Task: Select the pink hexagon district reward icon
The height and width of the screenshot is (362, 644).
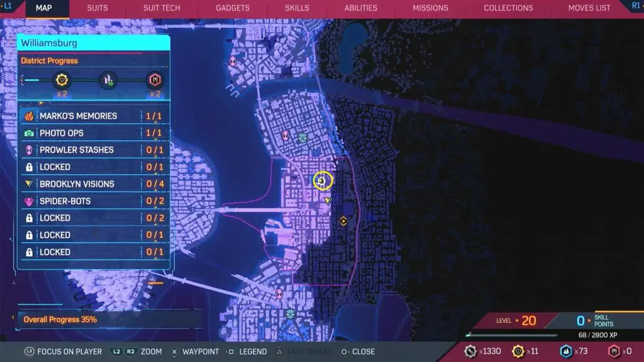Action: 153,80
